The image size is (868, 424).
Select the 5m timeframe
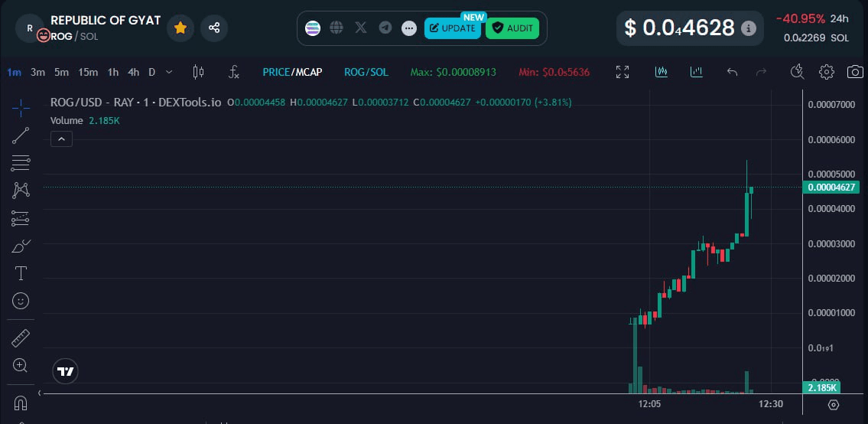point(61,72)
